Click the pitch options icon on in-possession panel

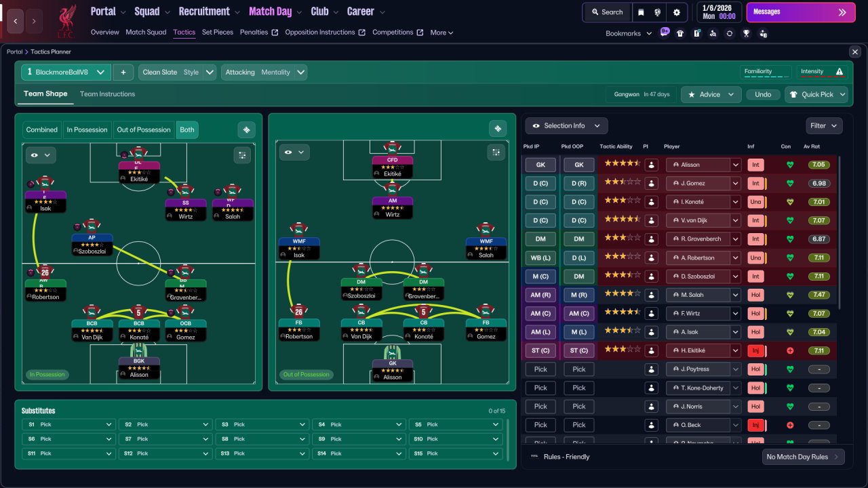coord(246,129)
